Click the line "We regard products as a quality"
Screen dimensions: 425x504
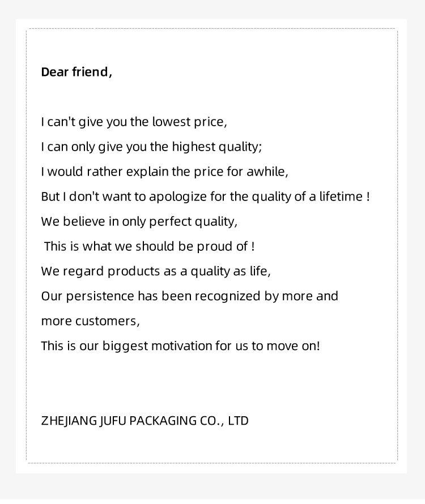pos(156,271)
